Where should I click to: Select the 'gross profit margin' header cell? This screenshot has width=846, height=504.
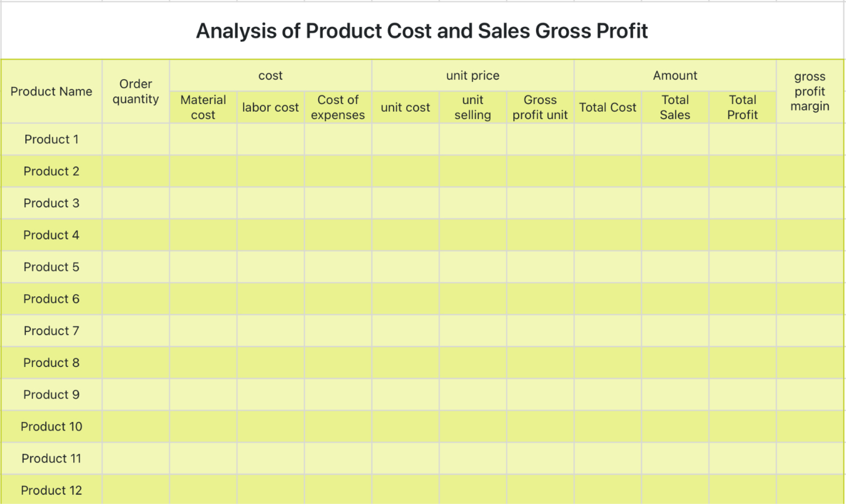(x=810, y=91)
